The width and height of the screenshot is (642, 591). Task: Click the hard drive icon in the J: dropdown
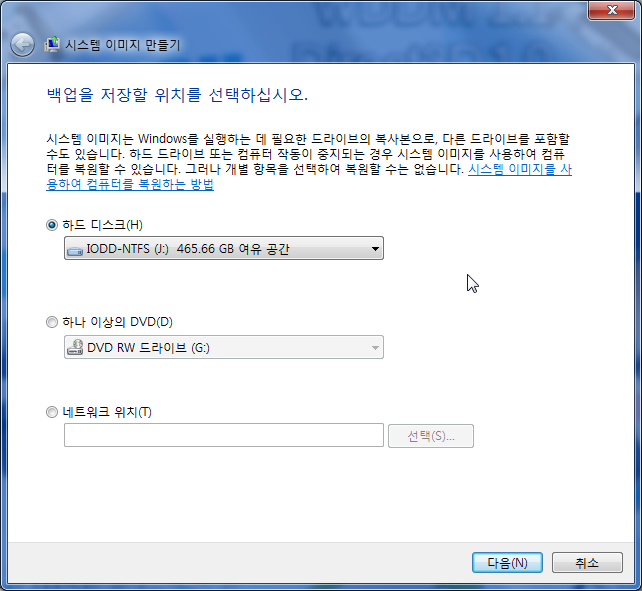click(x=75, y=250)
